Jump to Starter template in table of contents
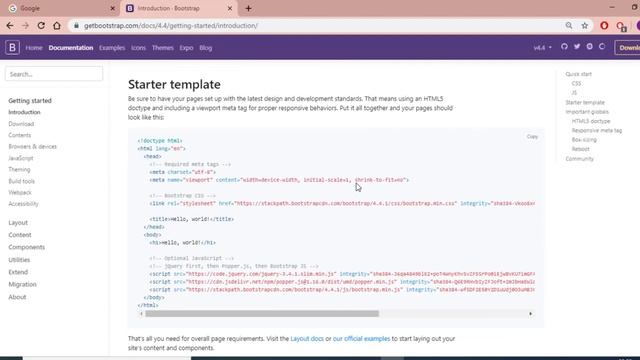Image resolution: width=640 pixels, height=360 pixels. [585, 102]
